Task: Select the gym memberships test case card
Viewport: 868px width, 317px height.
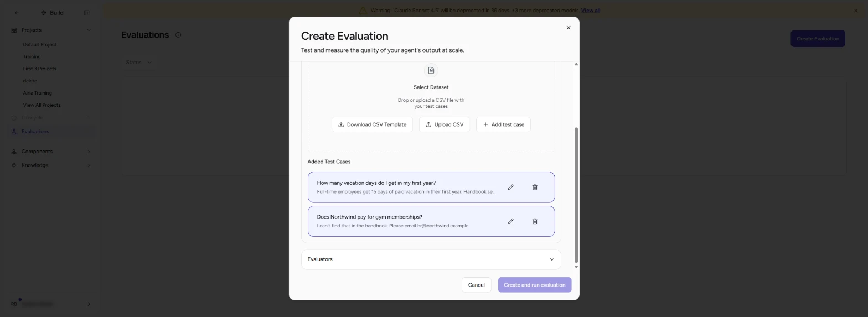Action: (x=431, y=221)
